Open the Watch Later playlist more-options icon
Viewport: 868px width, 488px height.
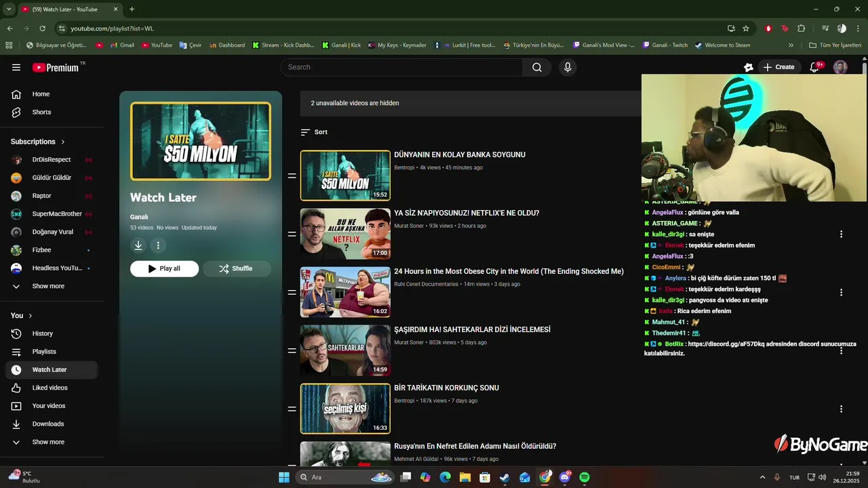pos(158,245)
